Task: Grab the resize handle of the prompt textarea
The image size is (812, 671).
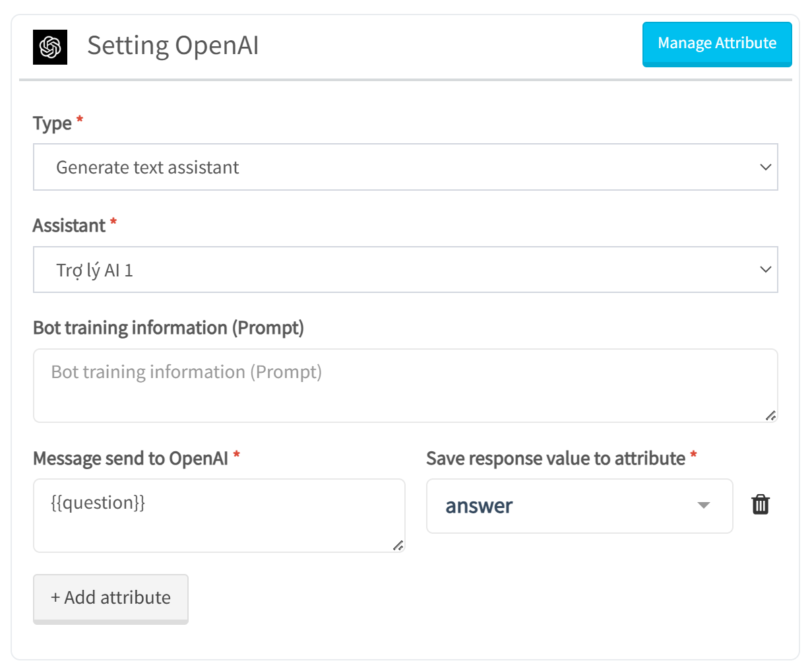Action: coord(770,415)
